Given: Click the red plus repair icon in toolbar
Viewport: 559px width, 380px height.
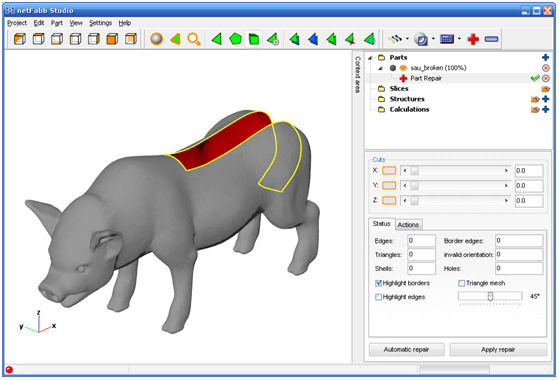Looking at the screenshot, I should click(473, 39).
